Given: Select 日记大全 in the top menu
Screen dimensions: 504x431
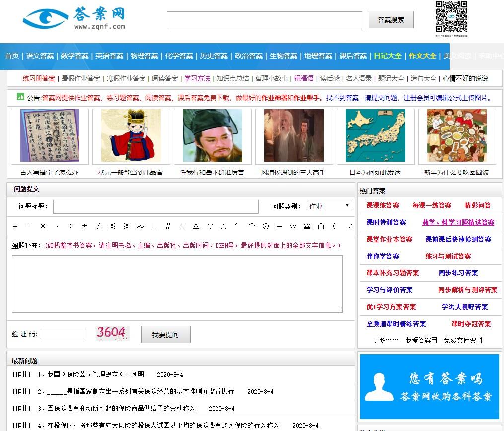Looking at the screenshot, I should click(388, 56).
